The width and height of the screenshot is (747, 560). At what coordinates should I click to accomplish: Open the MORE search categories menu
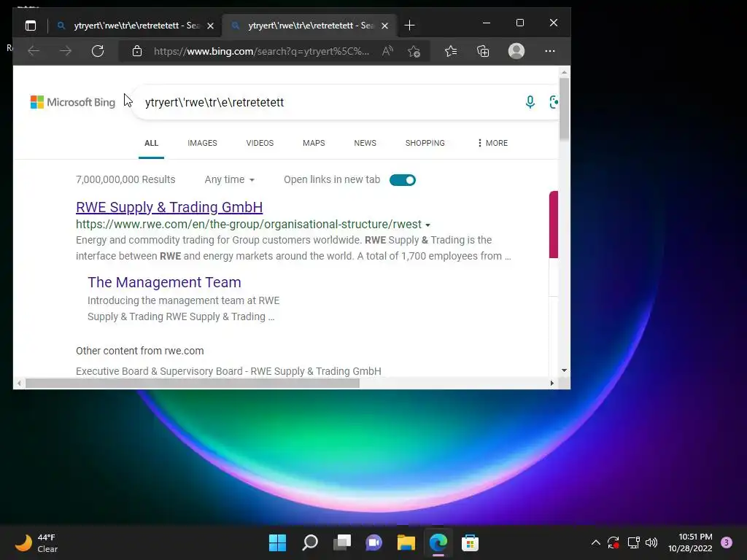[492, 143]
